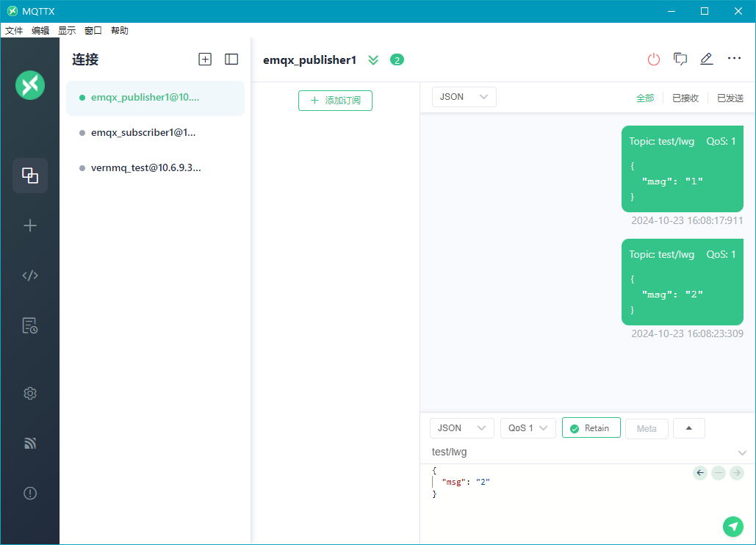The width and height of the screenshot is (756, 545).
Task: Select emqx_publisher1 connection in list
Action: pos(155,98)
